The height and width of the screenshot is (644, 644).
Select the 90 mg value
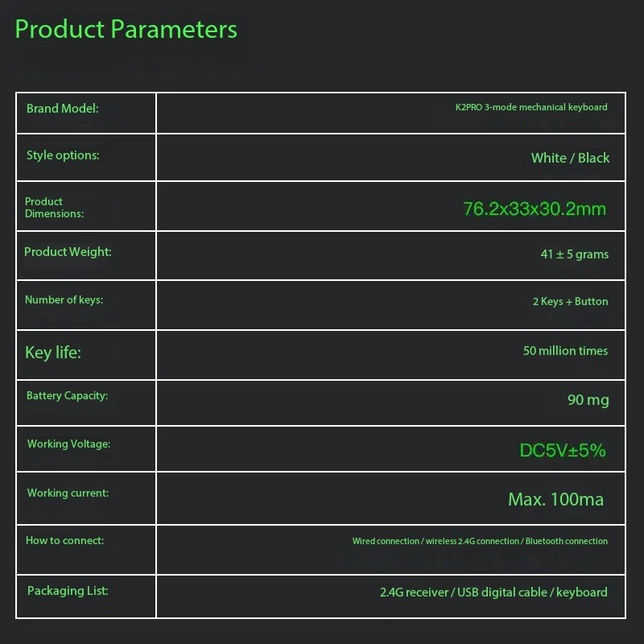click(588, 400)
